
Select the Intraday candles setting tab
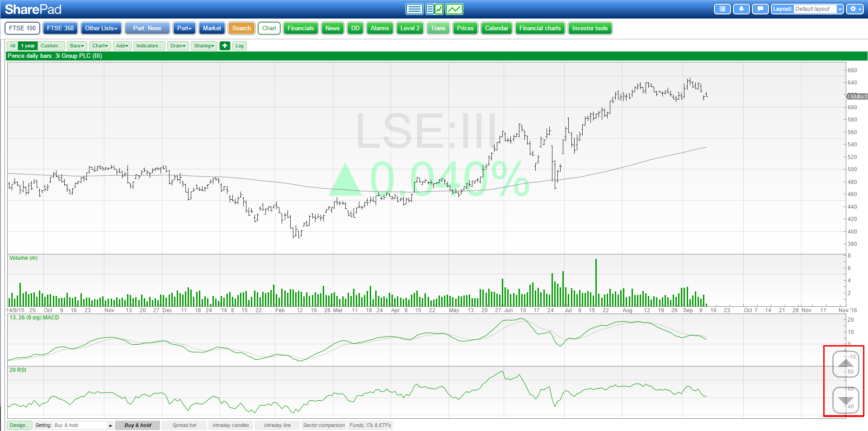231,425
